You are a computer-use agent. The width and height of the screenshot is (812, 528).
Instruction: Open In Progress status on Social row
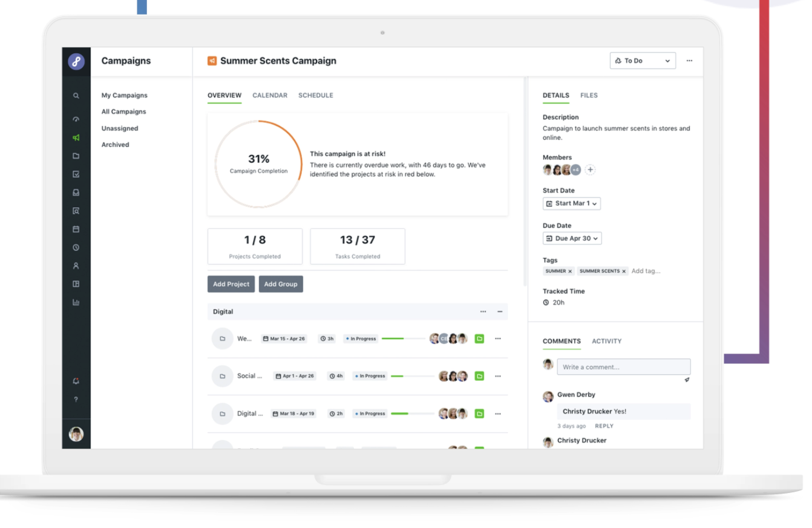tap(370, 376)
